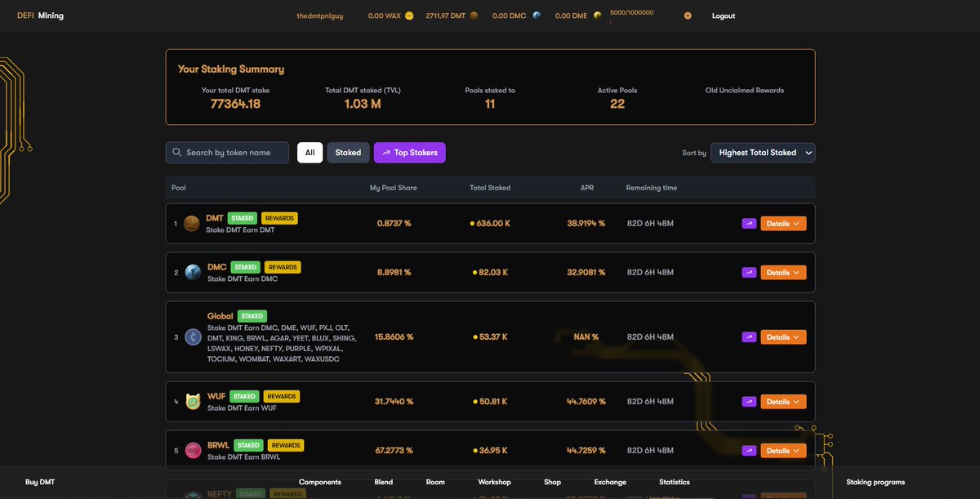Open the Workshop menu
The height and width of the screenshot is (499, 980).
494,482
